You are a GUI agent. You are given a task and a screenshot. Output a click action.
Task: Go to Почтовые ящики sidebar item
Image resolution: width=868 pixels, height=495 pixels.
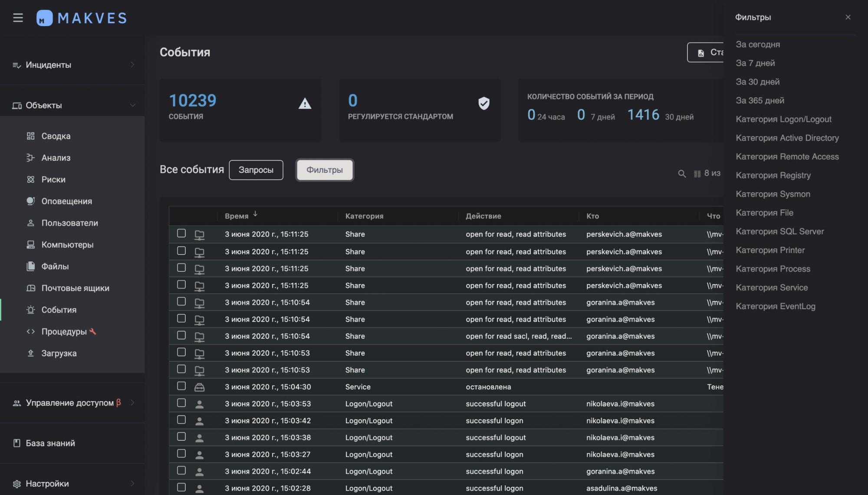[75, 288]
